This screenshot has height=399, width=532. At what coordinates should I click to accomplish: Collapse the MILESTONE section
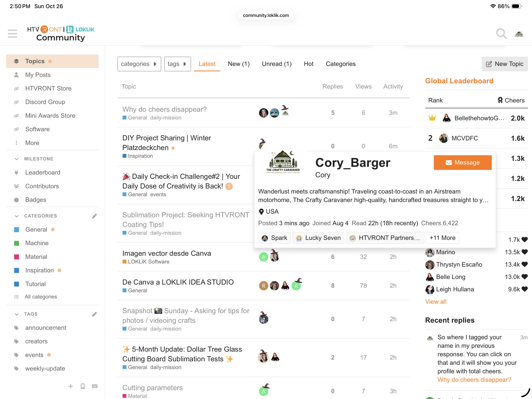17,159
